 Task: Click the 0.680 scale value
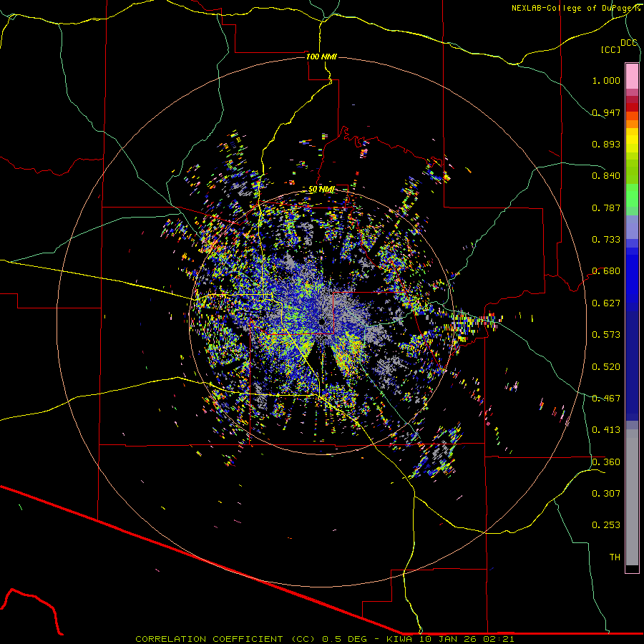[606, 270]
